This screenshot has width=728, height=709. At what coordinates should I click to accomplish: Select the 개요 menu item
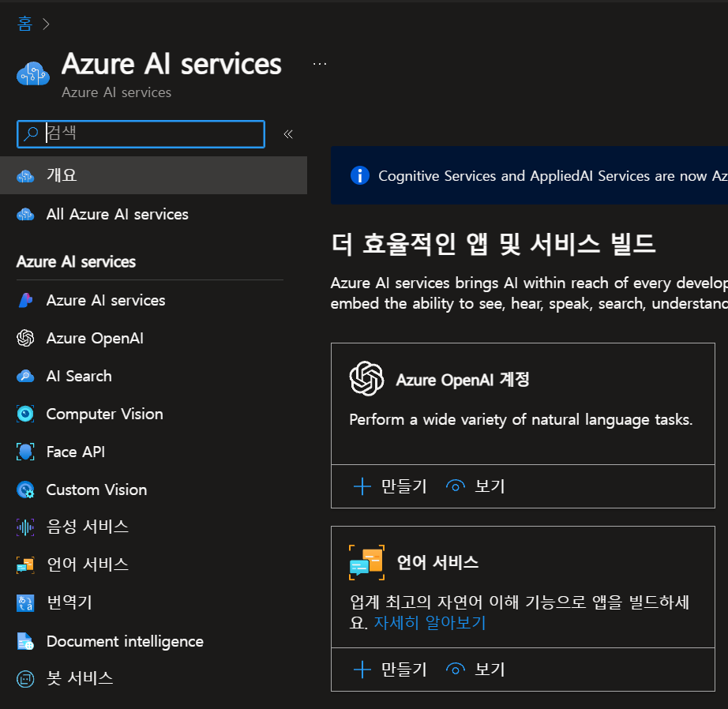coord(154,175)
